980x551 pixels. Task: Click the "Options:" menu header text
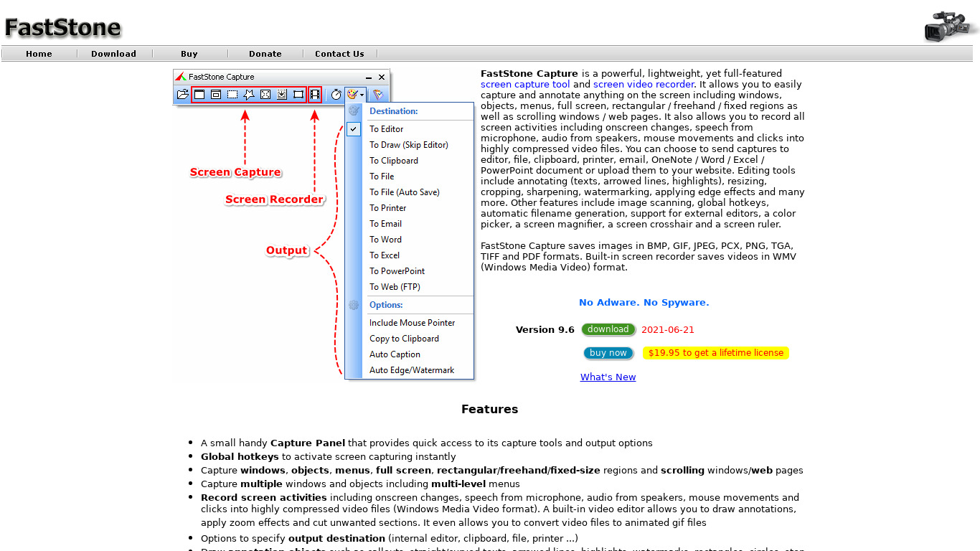click(x=386, y=305)
